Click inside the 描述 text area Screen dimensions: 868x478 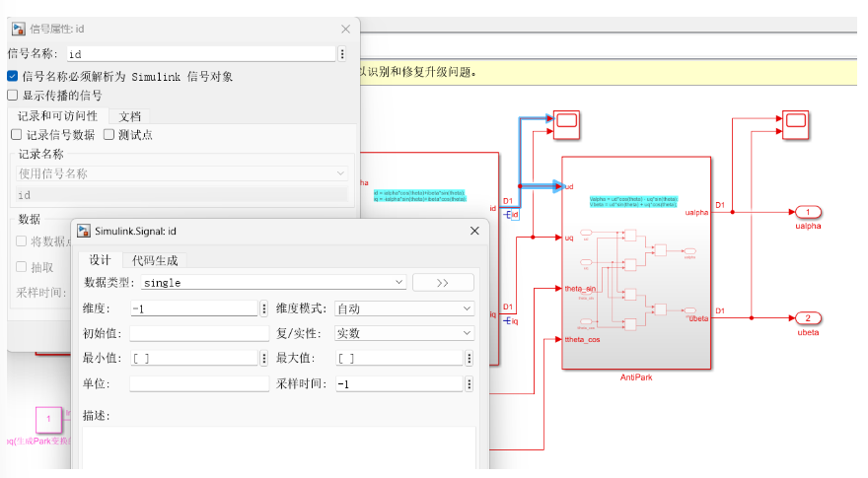[x=279, y=447]
